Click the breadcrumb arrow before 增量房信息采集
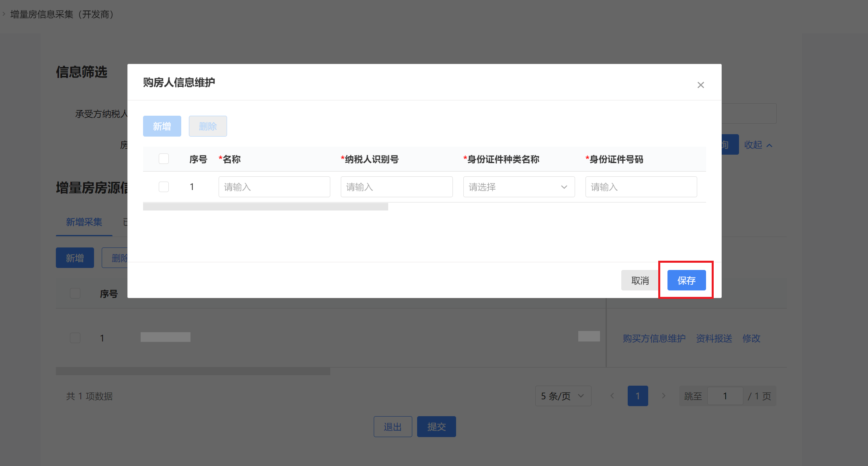 (x=4, y=14)
